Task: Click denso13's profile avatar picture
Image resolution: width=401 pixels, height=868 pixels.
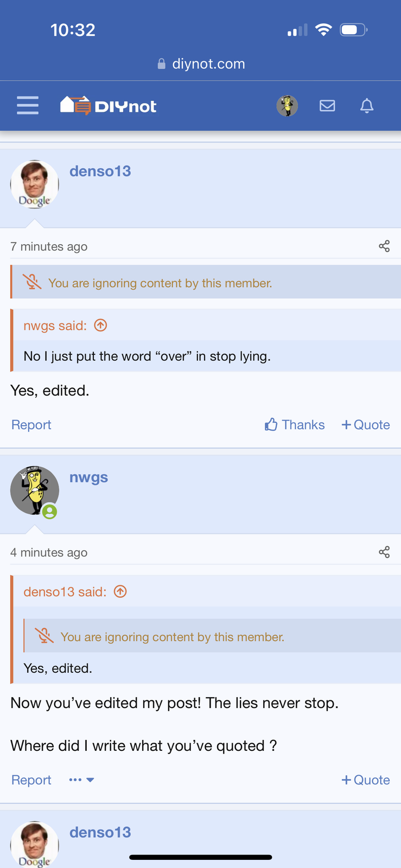Action: (x=34, y=184)
